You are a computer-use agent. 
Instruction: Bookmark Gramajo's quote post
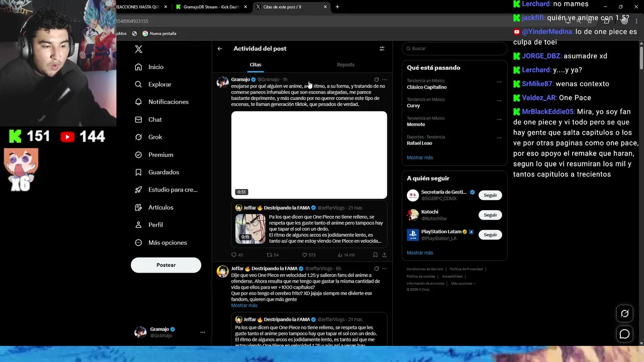(375, 255)
